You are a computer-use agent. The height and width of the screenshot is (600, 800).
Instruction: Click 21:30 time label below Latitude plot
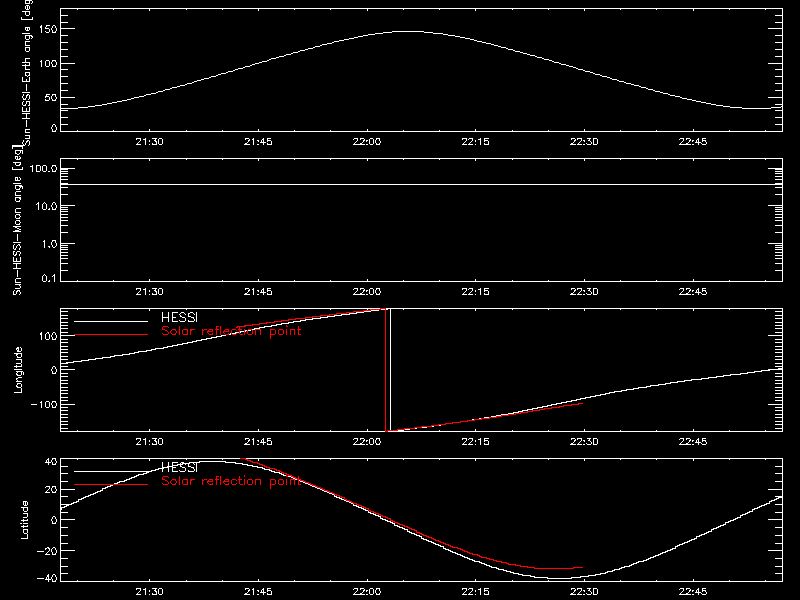[x=149, y=591]
